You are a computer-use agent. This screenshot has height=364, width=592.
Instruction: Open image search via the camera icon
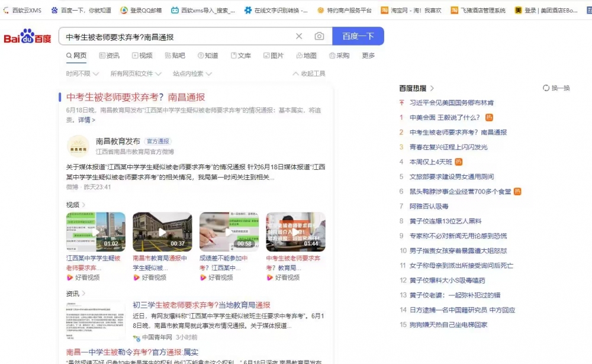[x=319, y=36]
